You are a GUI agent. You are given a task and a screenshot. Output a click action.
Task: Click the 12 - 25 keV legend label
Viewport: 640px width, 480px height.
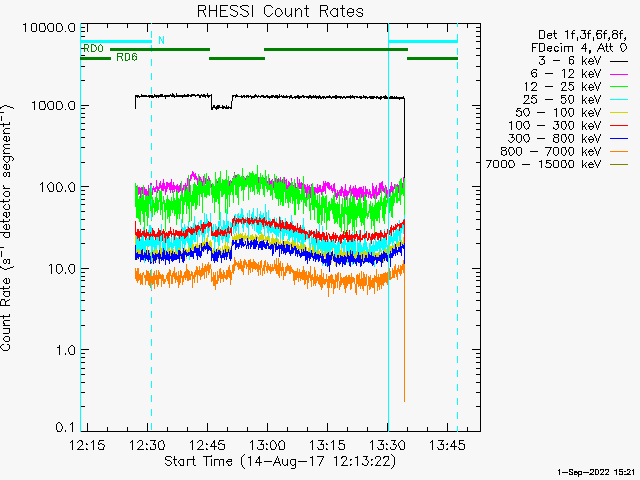pos(562,87)
